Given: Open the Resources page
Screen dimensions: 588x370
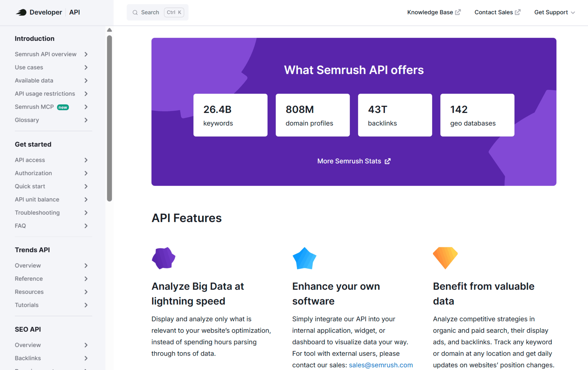Looking at the screenshot, I should pyautogui.click(x=29, y=292).
